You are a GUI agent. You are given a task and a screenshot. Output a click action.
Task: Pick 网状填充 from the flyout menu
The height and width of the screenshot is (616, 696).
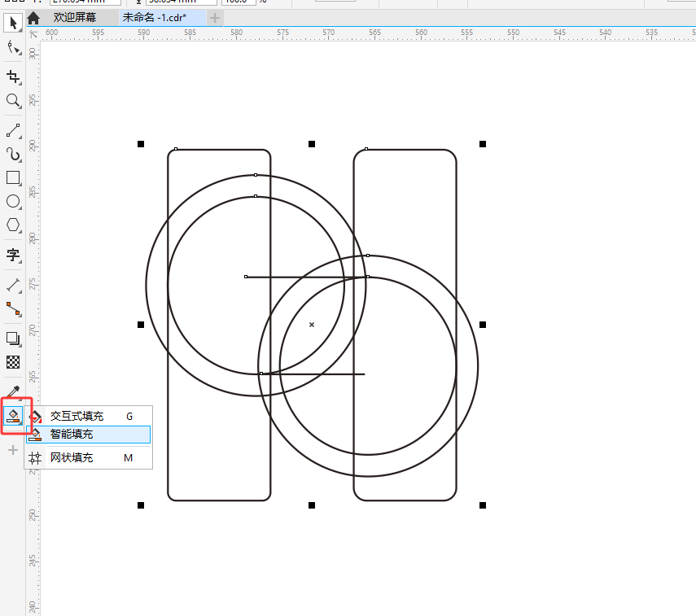(x=89, y=457)
